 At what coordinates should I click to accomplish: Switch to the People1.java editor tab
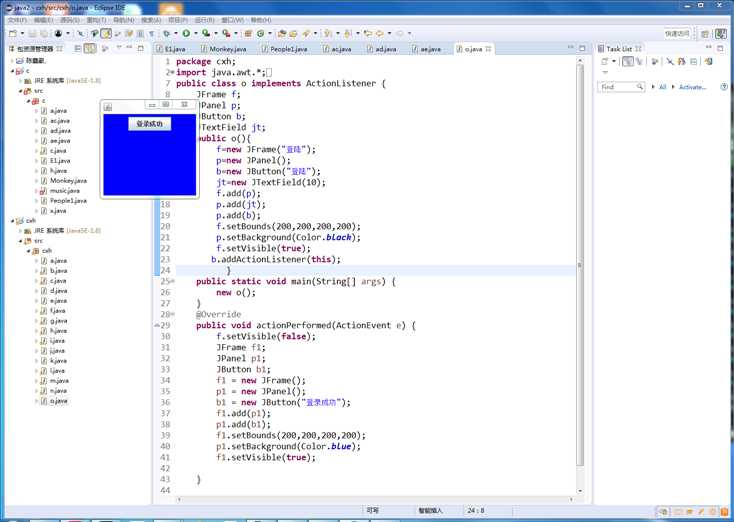point(285,49)
